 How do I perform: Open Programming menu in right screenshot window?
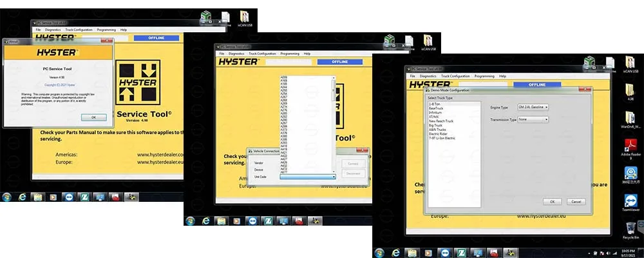[x=484, y=76]
